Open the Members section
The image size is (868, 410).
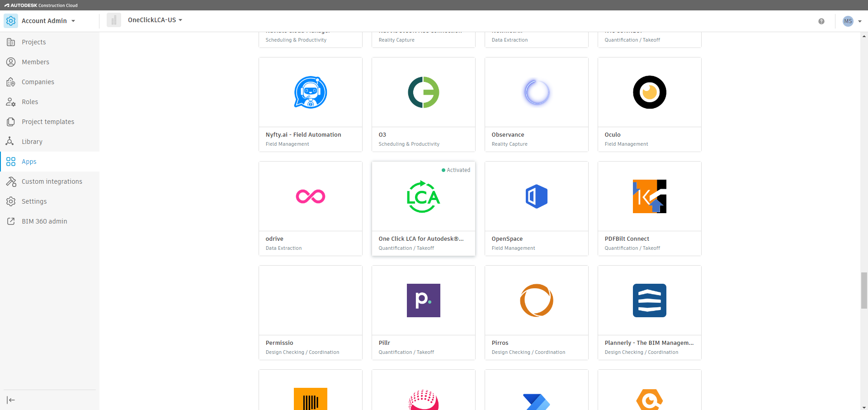coord(50,62)
